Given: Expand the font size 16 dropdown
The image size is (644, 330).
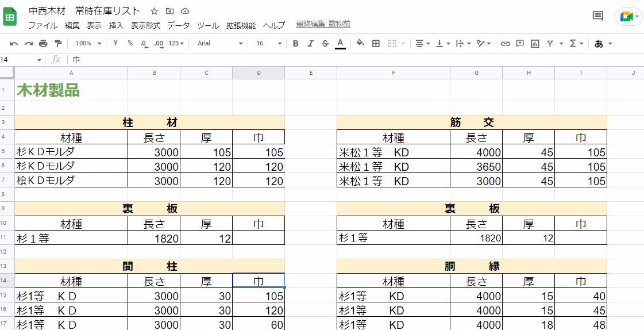Looking at the screenshot, I should coord(268,44).
